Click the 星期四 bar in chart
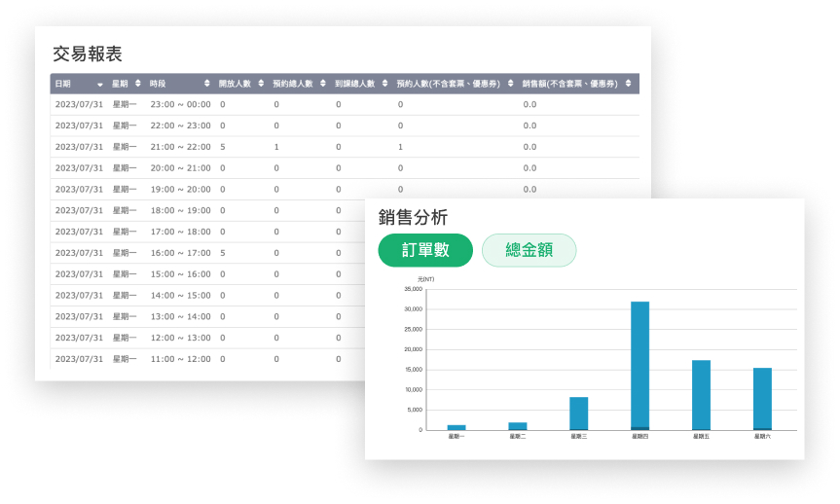 point(639,366)
